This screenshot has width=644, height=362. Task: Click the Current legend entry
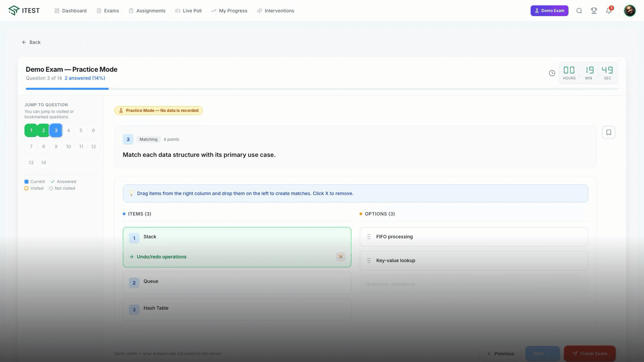pyautogui.click(x=35, y=182)
